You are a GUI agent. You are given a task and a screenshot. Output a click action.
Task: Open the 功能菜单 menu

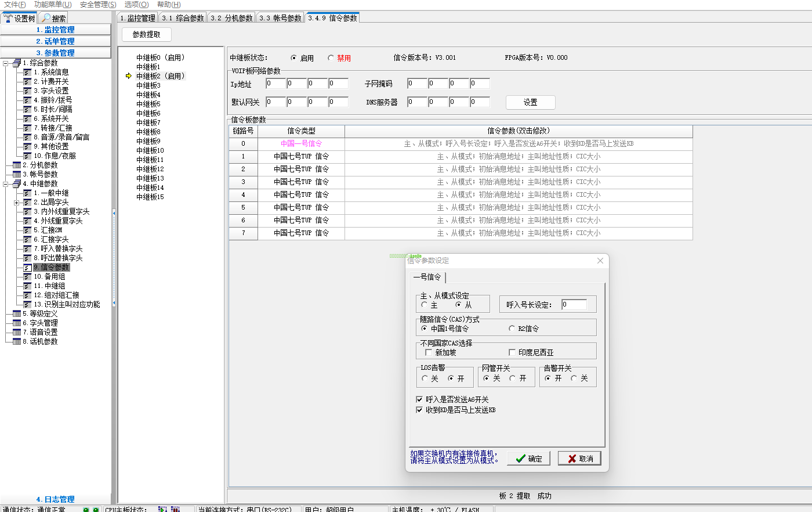(x=53, y=5)
